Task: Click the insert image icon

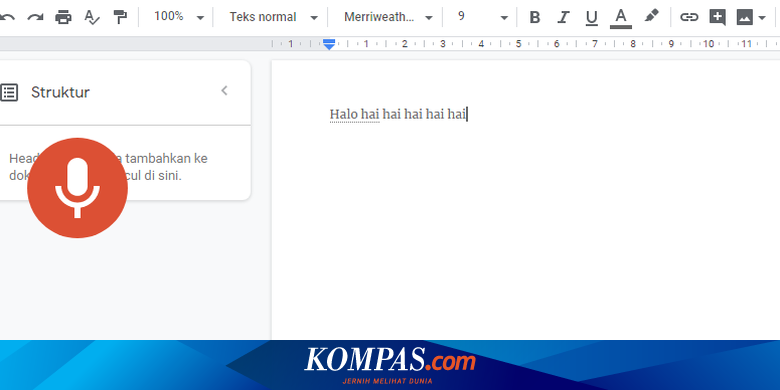Action: coord(745,17)
